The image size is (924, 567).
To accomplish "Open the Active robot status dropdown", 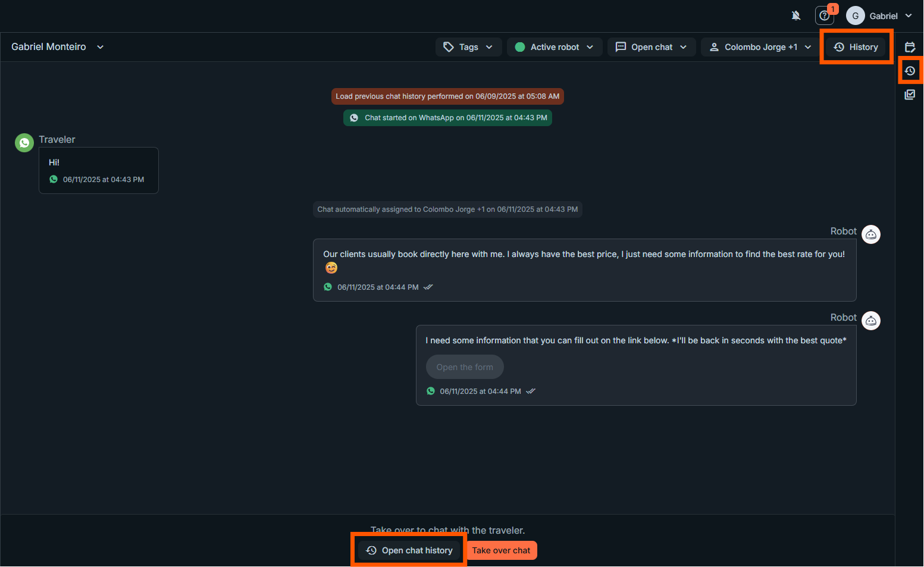I will pos(555,47).
